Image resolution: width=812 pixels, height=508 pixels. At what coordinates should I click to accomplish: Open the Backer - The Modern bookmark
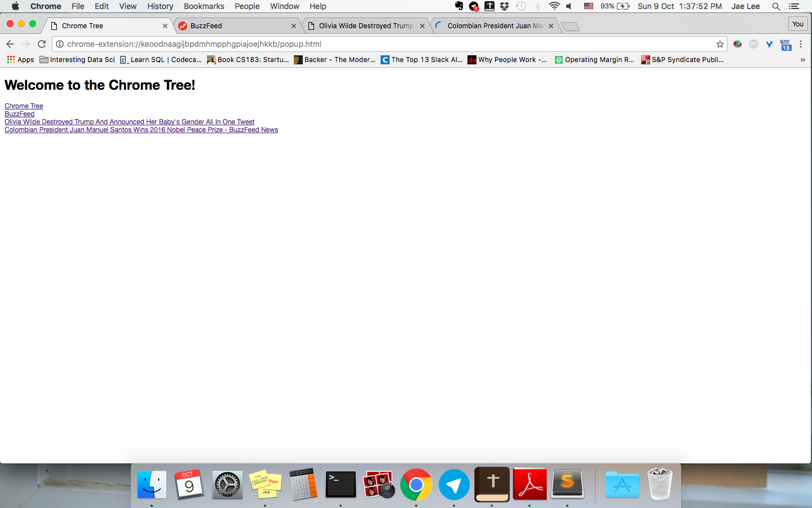point(335,60)
